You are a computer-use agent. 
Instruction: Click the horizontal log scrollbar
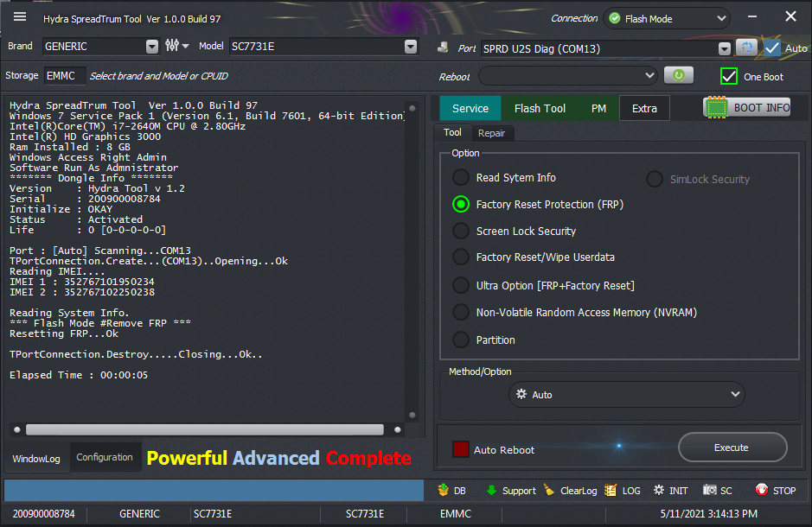click(x=205, y=429)
